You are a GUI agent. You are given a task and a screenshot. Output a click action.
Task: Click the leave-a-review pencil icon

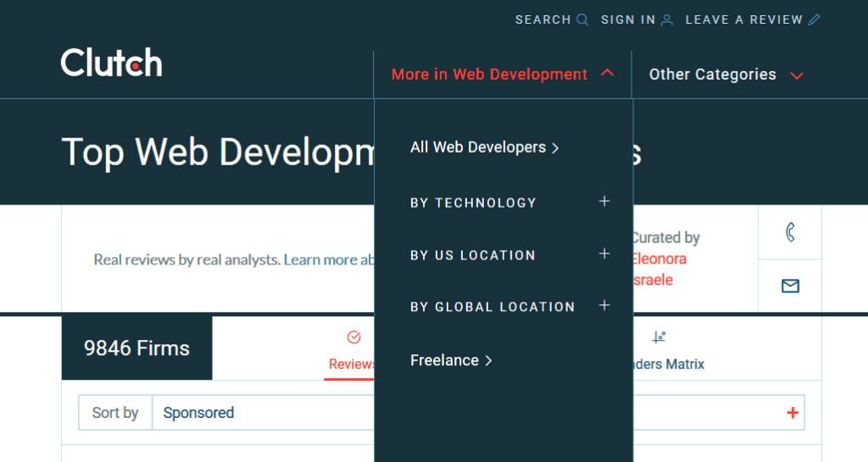815,19
